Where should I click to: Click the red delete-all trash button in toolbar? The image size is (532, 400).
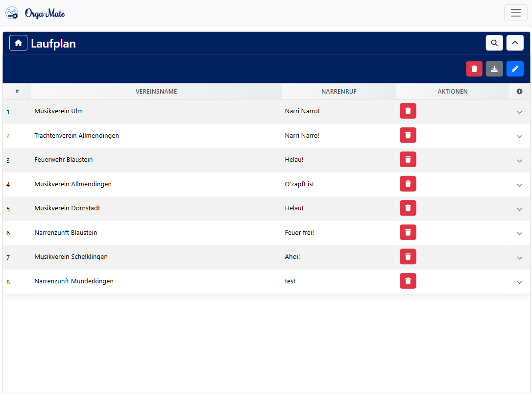click(474, 69)
